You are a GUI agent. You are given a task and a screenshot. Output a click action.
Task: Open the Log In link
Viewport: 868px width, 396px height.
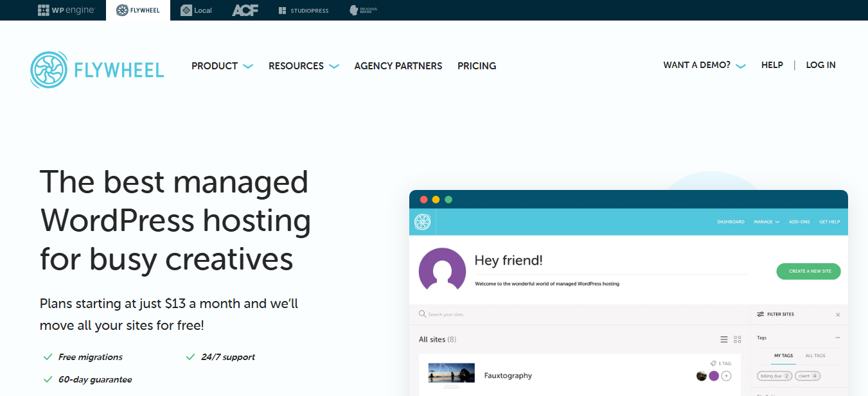tap(821, 65)
